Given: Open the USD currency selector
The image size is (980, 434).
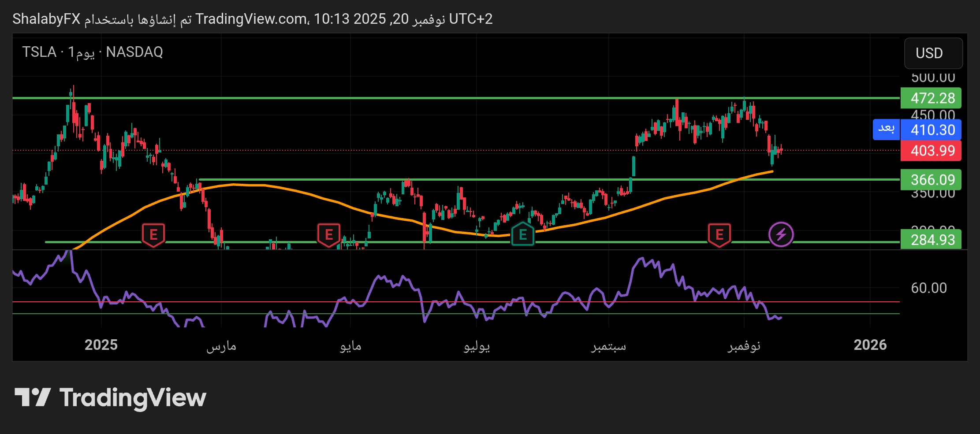Looking at the screenshot, I should pos(933,53).
